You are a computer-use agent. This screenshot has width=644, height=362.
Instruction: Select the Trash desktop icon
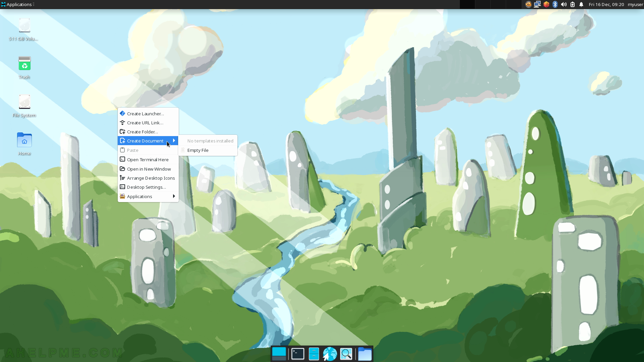[24, 68]
